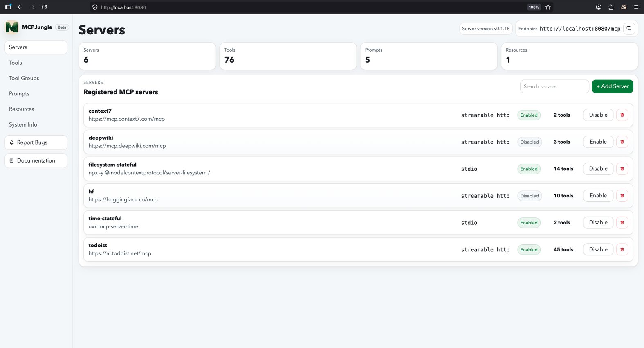The width and height of the screenshot is (644, 348).
Task: Delete the todoist server with trash icon
Action: (622, 249)
